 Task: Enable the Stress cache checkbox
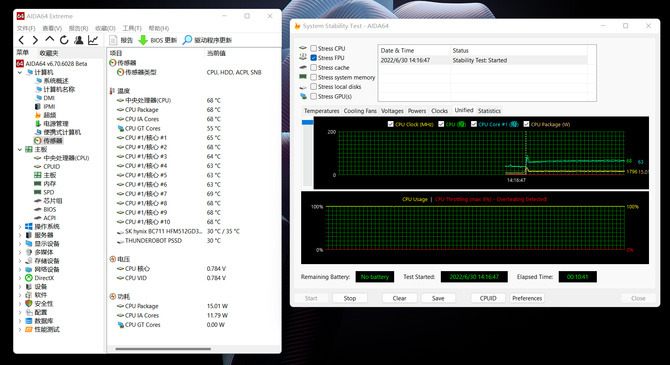click(314, 68)
